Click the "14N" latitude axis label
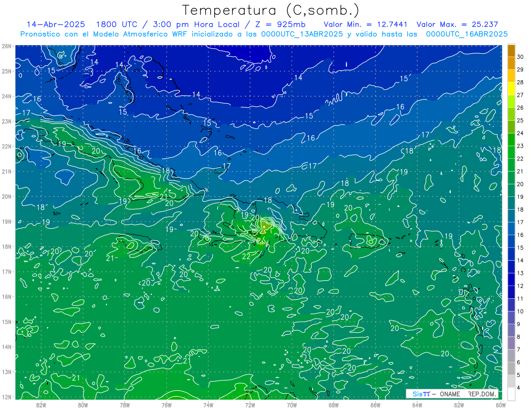 coord(7,347)
